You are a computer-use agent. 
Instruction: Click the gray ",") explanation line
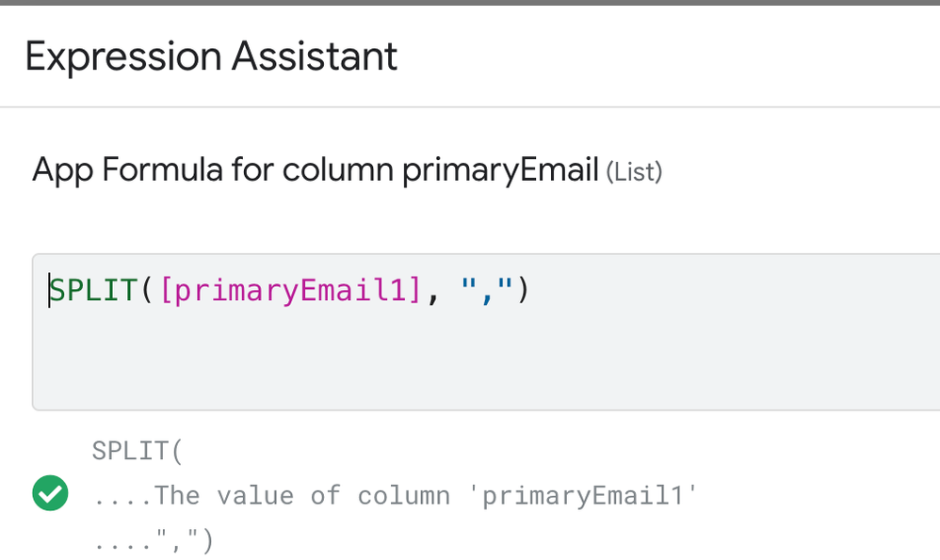click(x=153, y=541)
